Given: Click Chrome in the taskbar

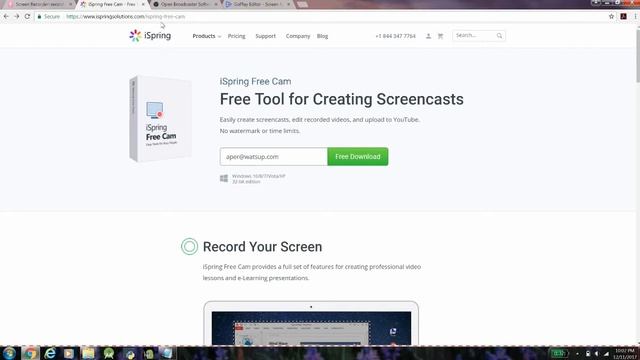Looking at the screenshot, I should pyautogui.click(x=30, y=353).
